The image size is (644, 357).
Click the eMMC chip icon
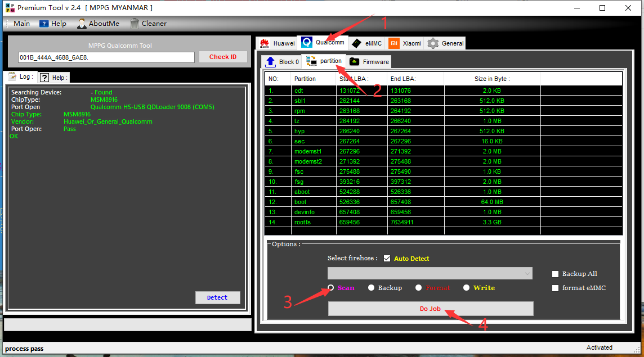click(356, 43)
